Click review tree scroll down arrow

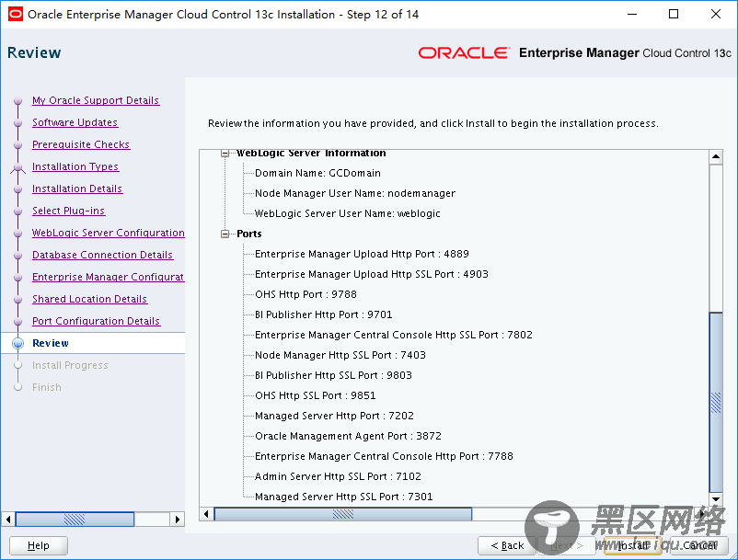click(x=716, y=499)
